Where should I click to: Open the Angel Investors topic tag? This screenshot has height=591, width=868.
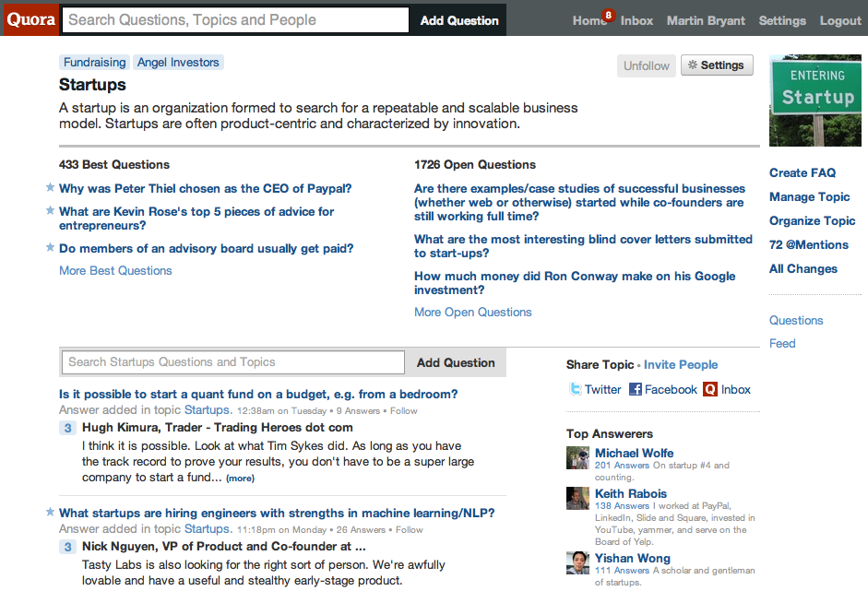click(x=178, y=62)
